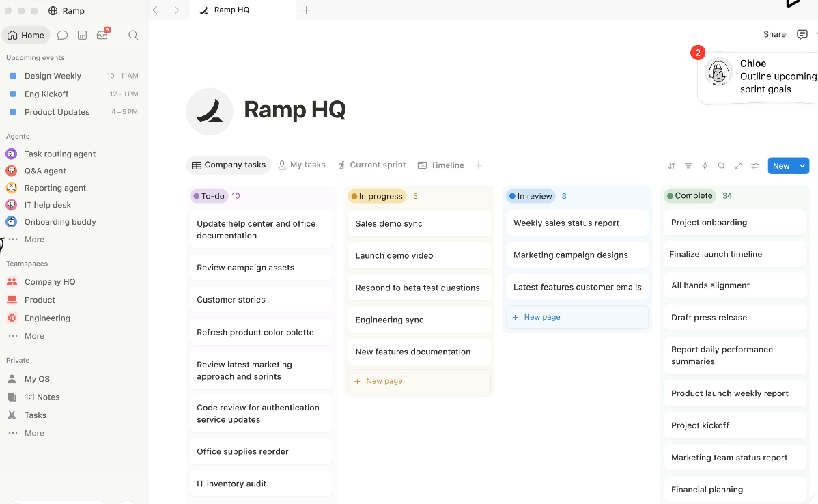The image size is (818, 504).
Task: Open the Office supplies reorder card
Action: click(261, 452)
